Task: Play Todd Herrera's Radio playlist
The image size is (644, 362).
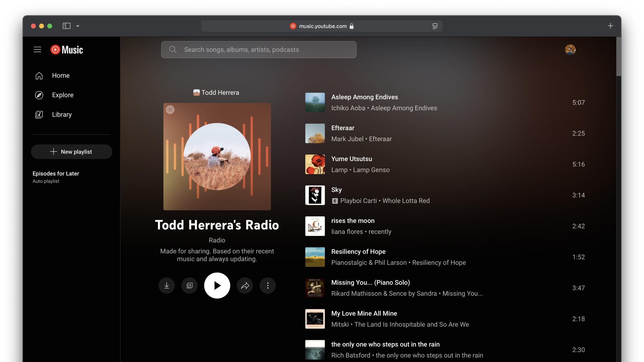Action: pyautogui.click(x=217, y=285)
